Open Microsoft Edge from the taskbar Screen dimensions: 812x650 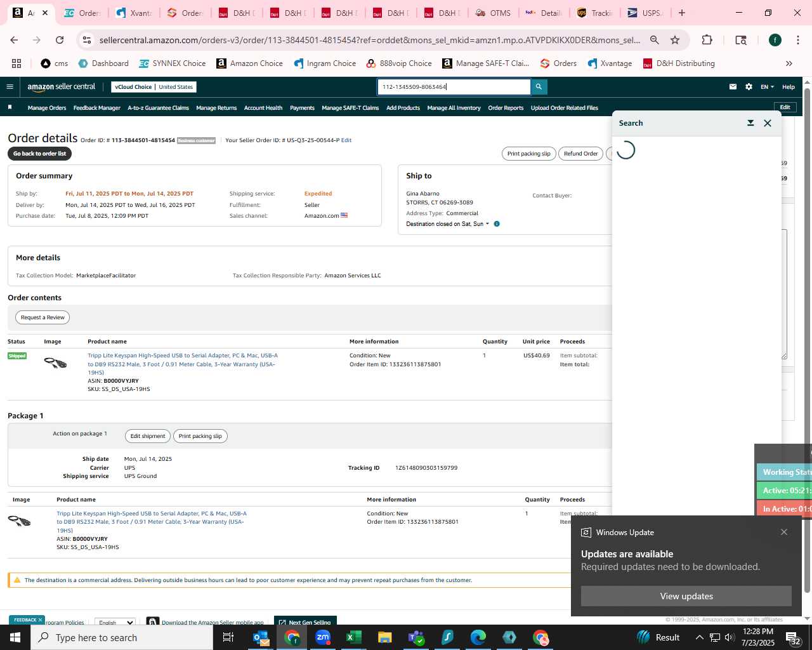coord(478,637)
